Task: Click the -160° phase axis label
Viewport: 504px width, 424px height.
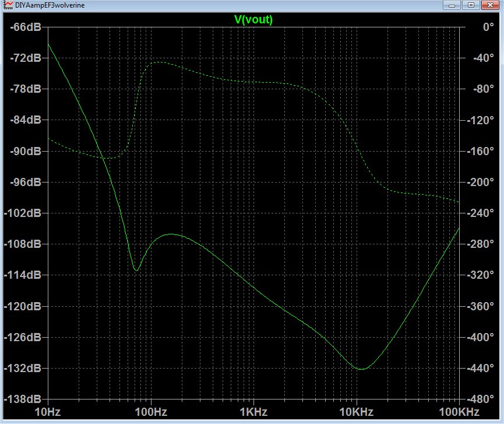Action: point(480,151)
